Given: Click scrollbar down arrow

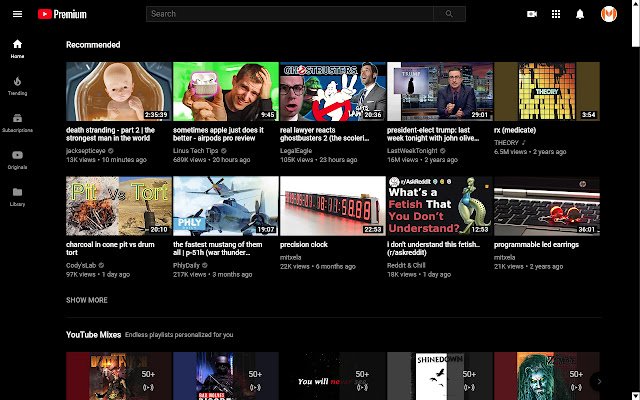Looking at the screenshot, I should [x=636, y=396].
